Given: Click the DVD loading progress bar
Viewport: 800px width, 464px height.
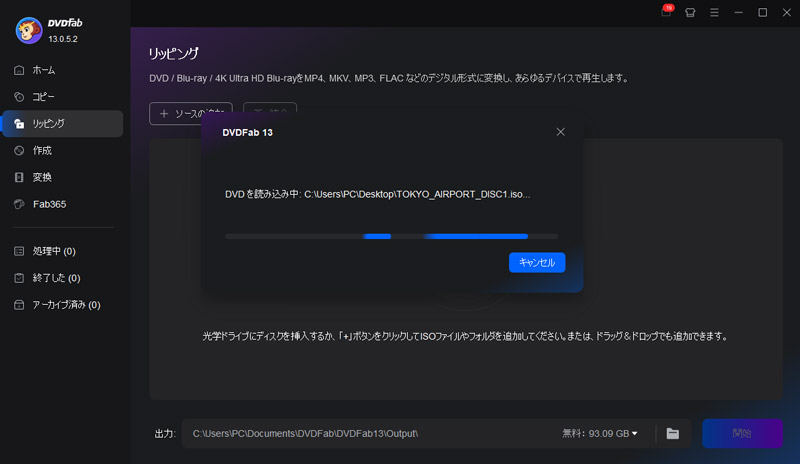Looking at the screenshot, I should pos(391,236).
